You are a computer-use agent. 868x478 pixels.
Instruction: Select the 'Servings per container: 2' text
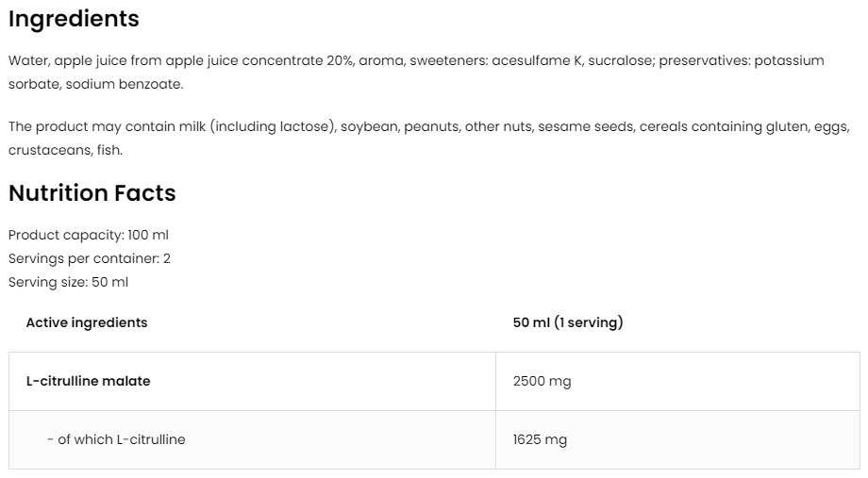(90, 258)
